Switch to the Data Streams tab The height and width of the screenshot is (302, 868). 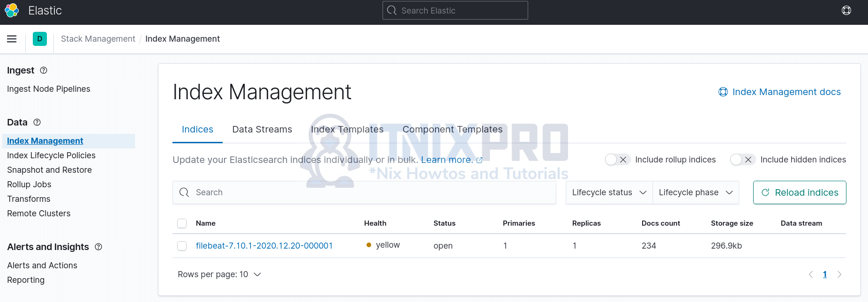pyautogui.click(x=262, y=129)
